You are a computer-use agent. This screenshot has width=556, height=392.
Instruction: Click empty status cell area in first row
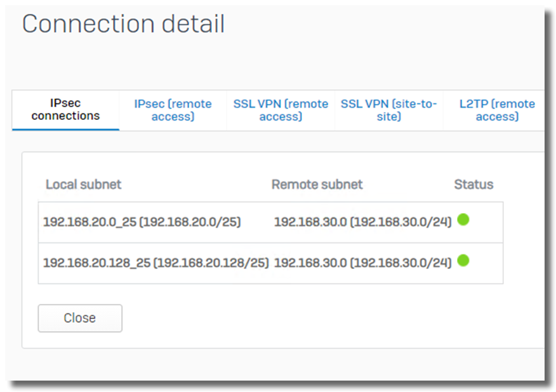(x=486, y=222)
